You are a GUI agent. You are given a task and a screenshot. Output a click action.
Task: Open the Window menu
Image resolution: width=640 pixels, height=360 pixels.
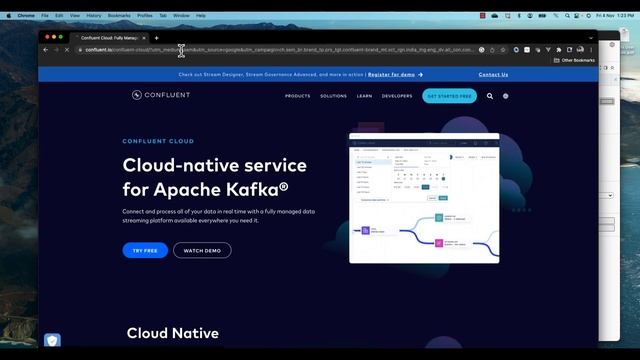[181, 16]
